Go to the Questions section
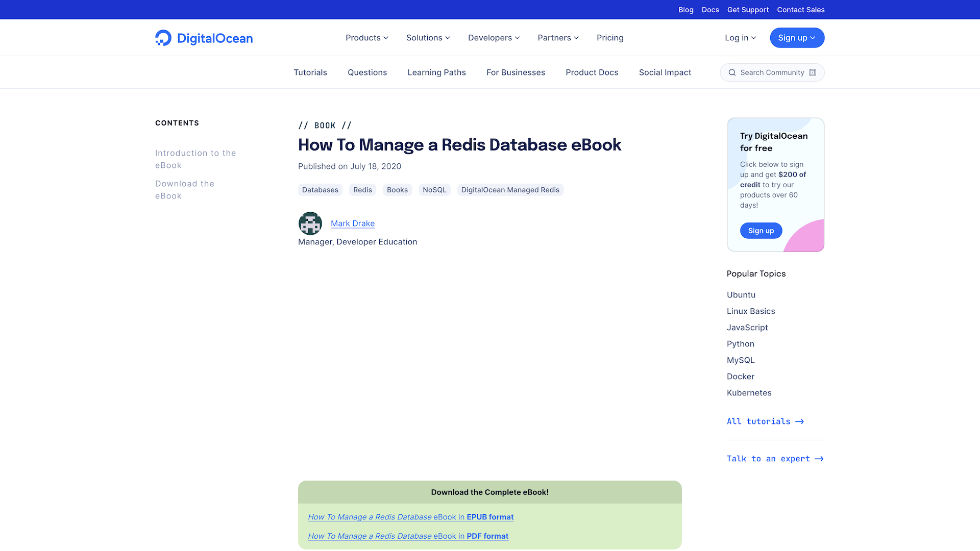The height and width of the screenshot is (551, 980). click(367, 72)
